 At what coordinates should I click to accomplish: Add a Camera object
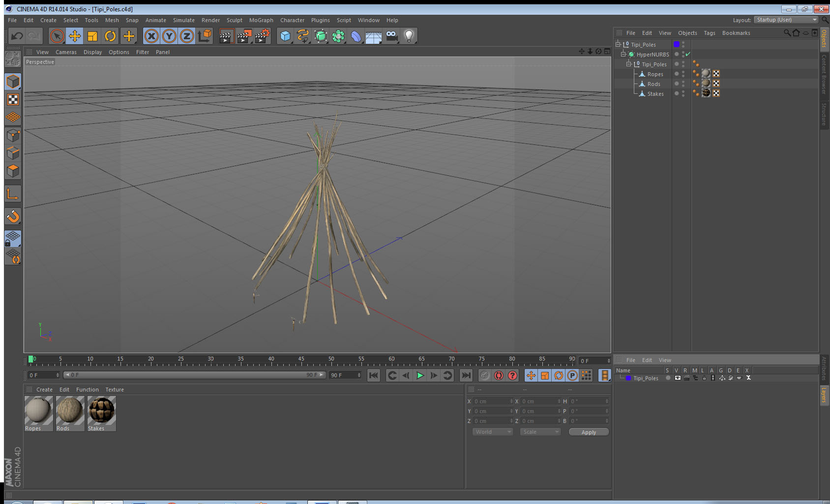pos(391,36)
